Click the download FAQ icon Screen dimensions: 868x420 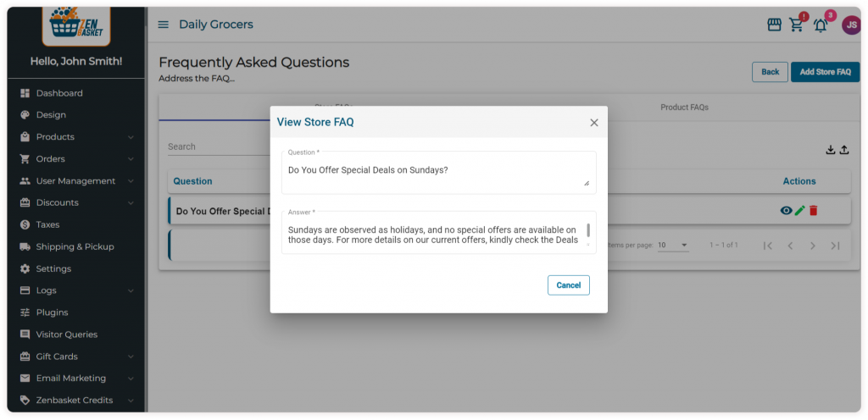point(831,150)
